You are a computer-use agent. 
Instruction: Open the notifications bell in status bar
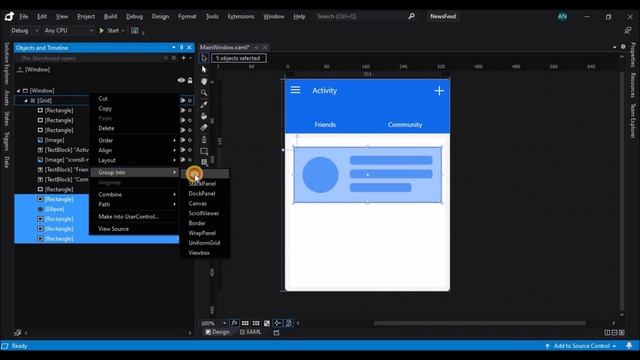coord(629,346)
